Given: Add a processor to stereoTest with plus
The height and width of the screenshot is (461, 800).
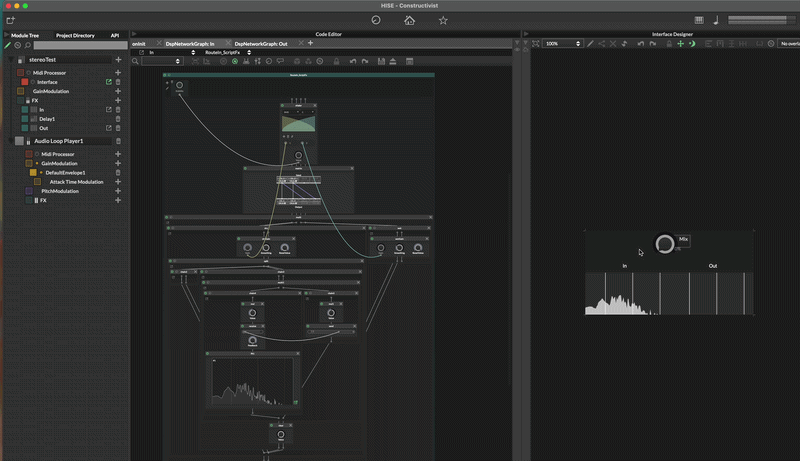Looking at the screenshot, I should [118, 60].
